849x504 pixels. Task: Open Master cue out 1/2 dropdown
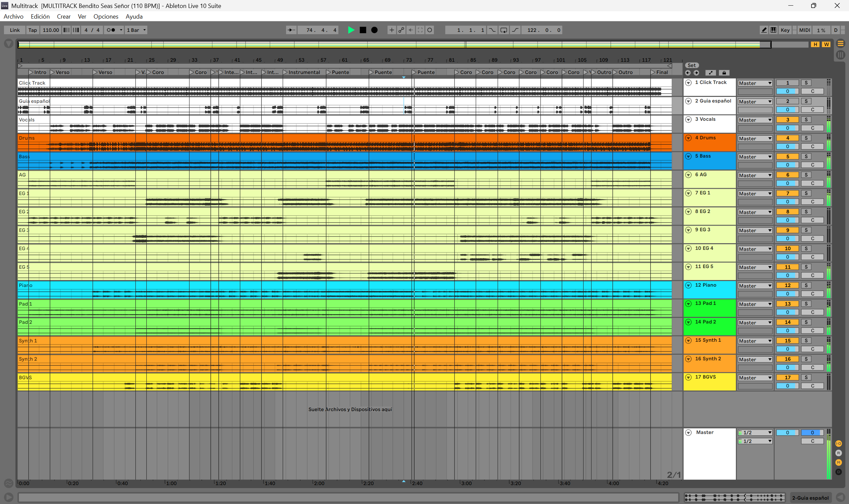tap(755, 433)
